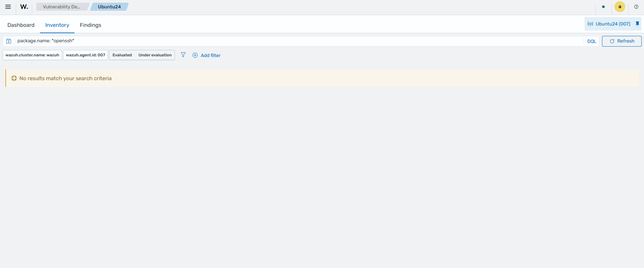Focus the package.name search query field
The width and height of the screenshot is (644, 268).
(x=299, y=41)
